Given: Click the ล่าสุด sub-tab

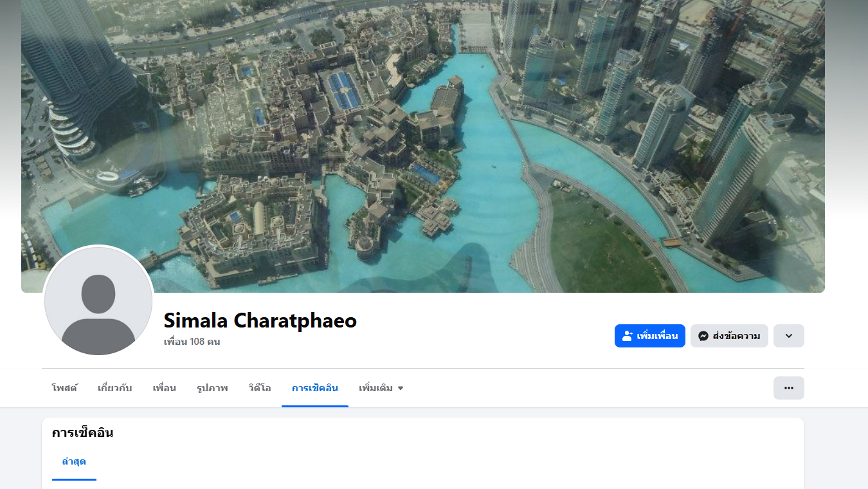Looking at the screenshot, I should click(74, 461).
